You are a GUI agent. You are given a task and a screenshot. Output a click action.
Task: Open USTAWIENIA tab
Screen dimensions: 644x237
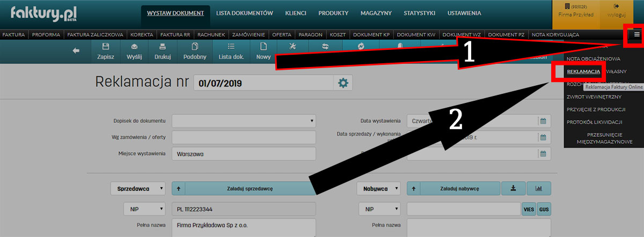click(464, 13)
